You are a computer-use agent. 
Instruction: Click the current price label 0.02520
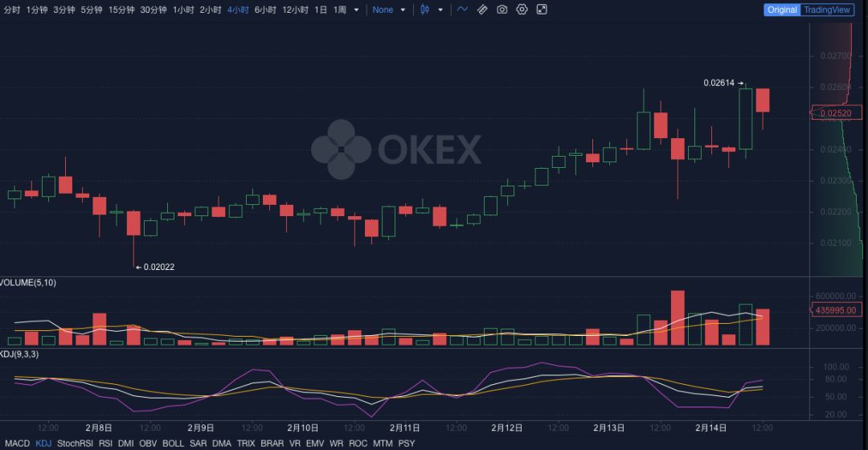(x=837, y=113)
